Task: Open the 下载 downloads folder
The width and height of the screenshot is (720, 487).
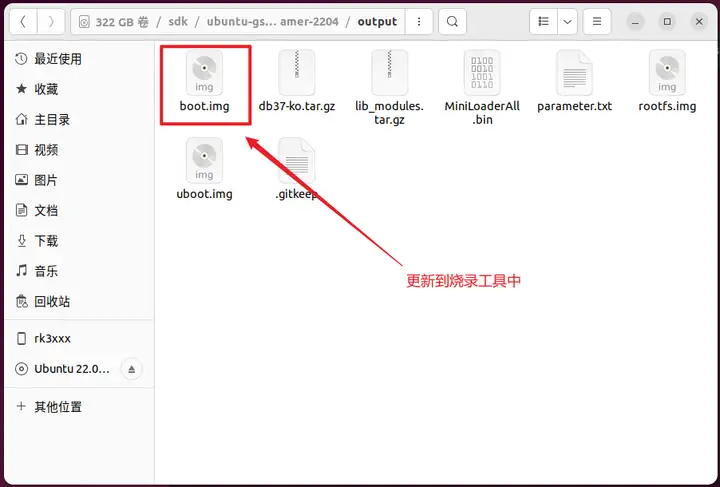Action: click(79, 241)
